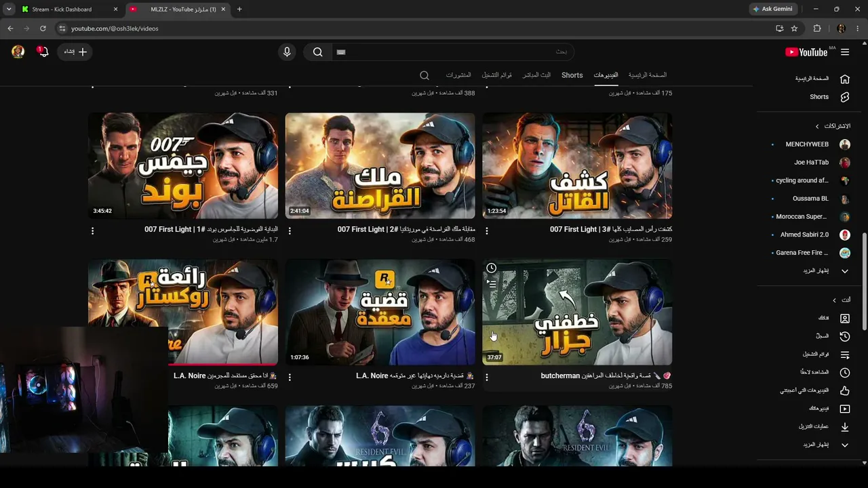The image size is (868, 488).
Task: Open Shorts from the sidebar icon
Action: 845,97
